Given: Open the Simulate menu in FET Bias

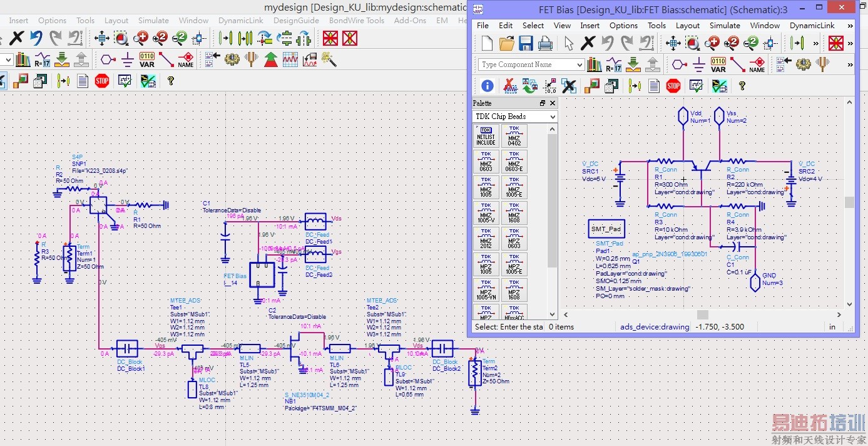Looking at the screenshot, I should [725, 26].
